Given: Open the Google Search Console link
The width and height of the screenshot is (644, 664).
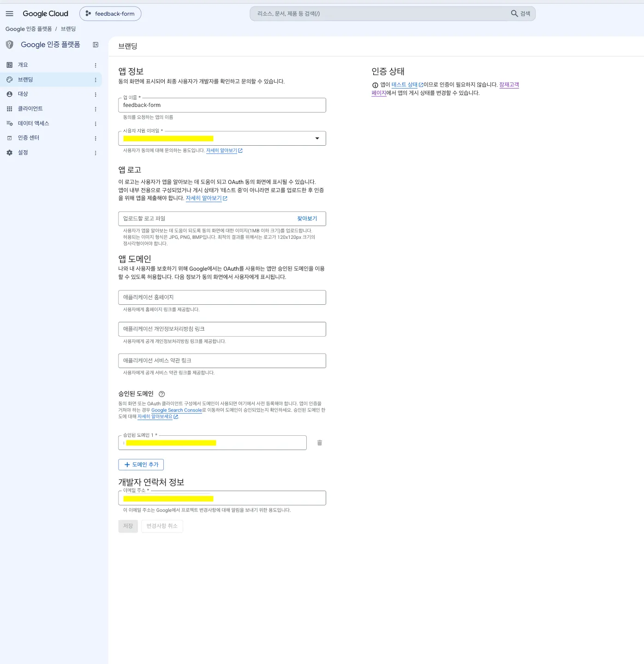Looking at the screenshot, I should 177,410.
